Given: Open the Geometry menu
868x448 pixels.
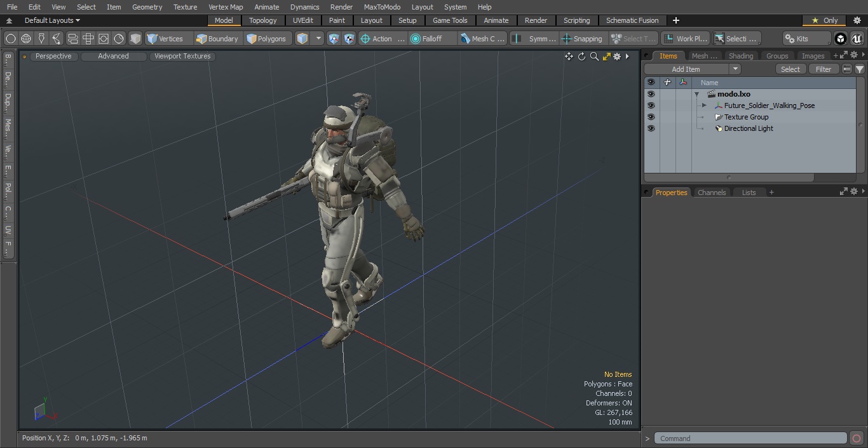Looking at the screenshot, I should [x=147, y=7].
